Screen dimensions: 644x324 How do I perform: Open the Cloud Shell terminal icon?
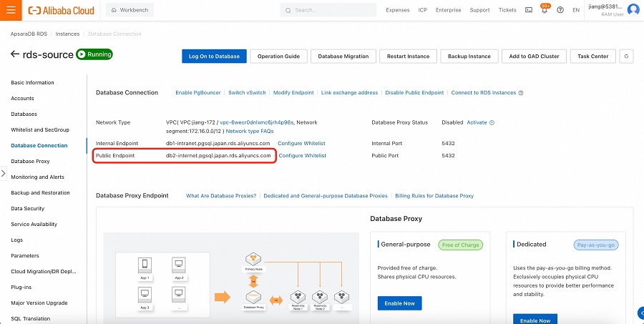click(528, 10)
